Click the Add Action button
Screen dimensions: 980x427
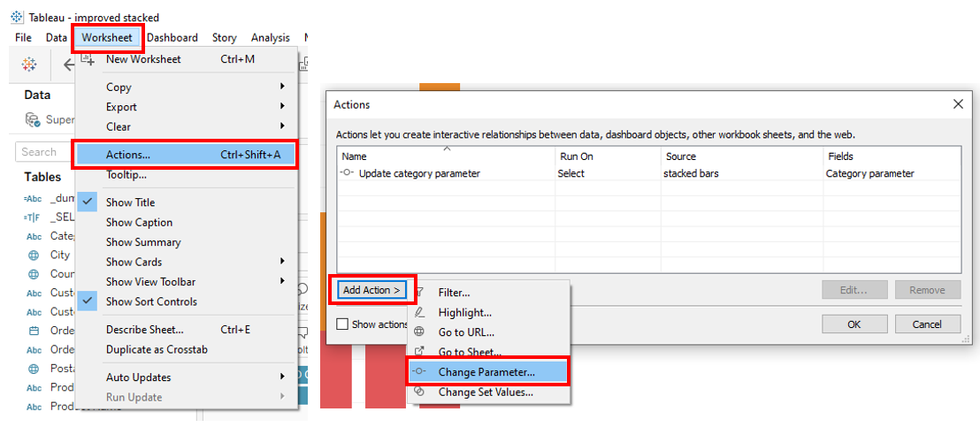coord(371,290)
